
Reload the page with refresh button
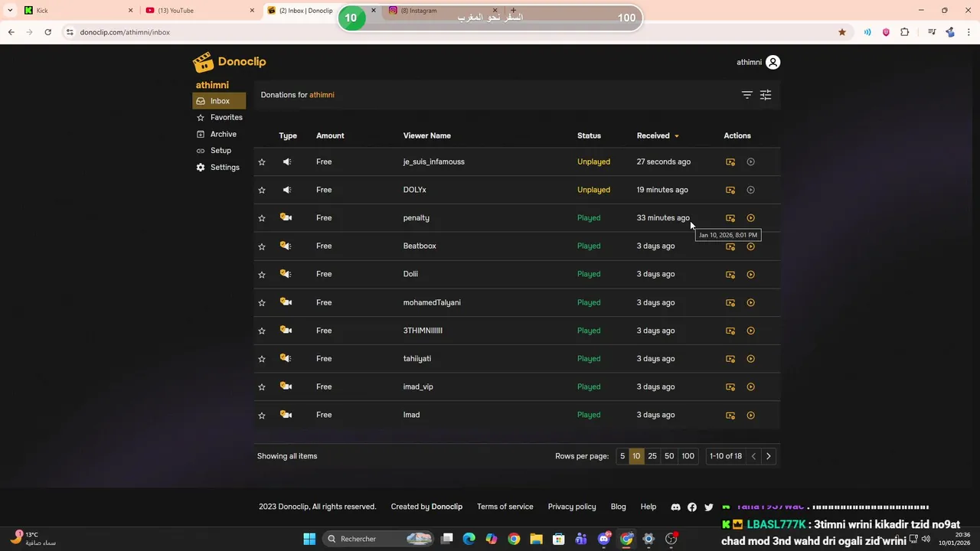point(47,32)
